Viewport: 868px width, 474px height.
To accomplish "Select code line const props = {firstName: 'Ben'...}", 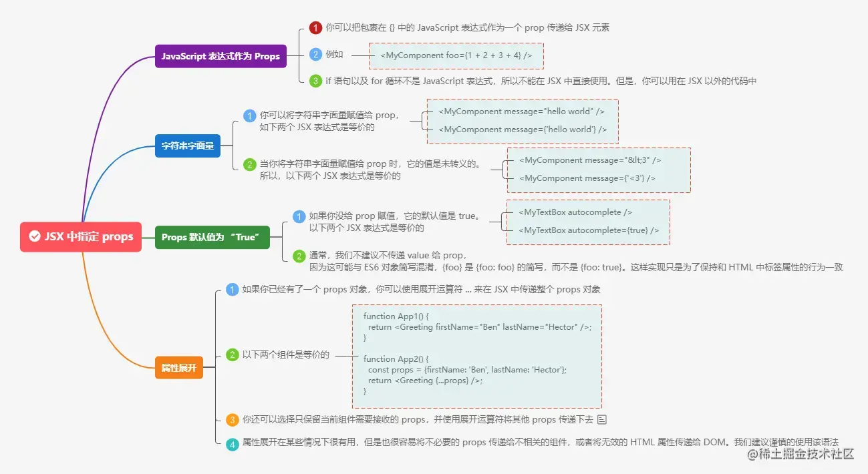I will (x=467, y=370).
